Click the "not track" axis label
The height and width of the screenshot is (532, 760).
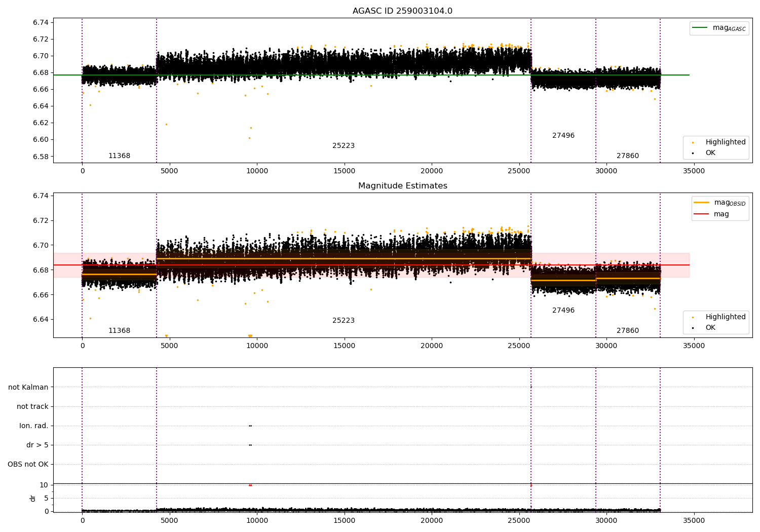pos(32,407)
